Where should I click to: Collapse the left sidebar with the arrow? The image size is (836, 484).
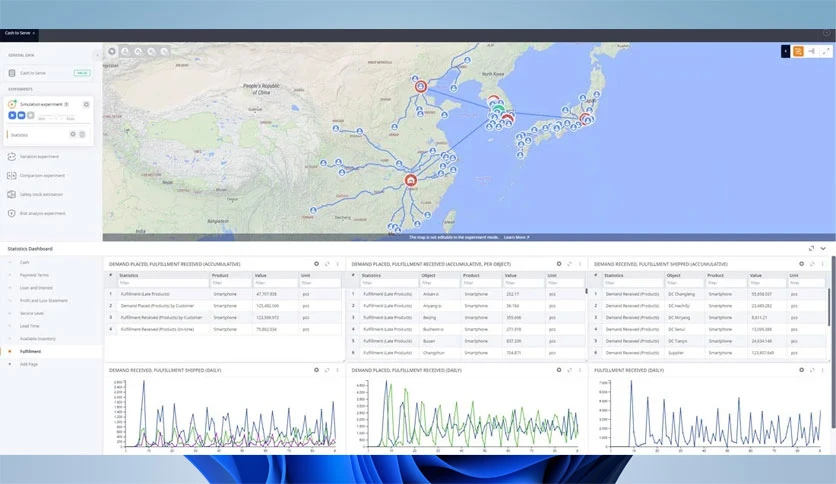(97, 55)
